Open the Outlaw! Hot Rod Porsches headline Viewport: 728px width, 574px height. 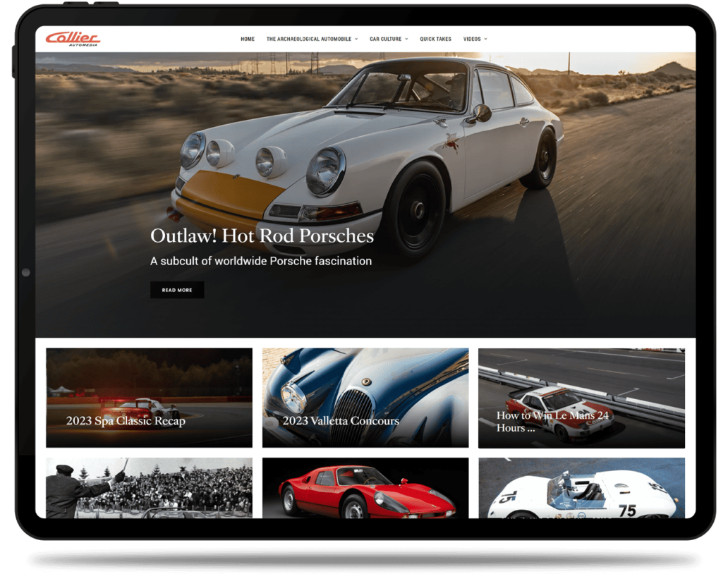pos(261,235)
